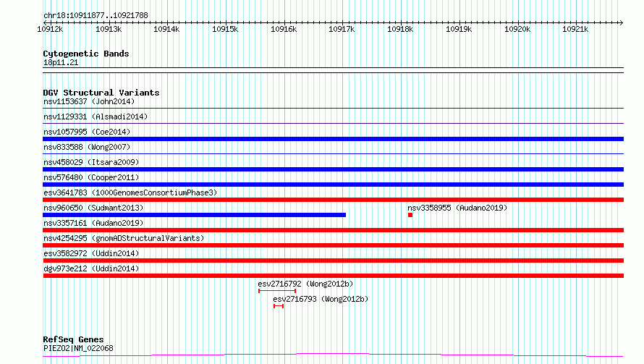
Task: Open the nsv458029 (Itsara2009) variant label
Action: point(91,162)
